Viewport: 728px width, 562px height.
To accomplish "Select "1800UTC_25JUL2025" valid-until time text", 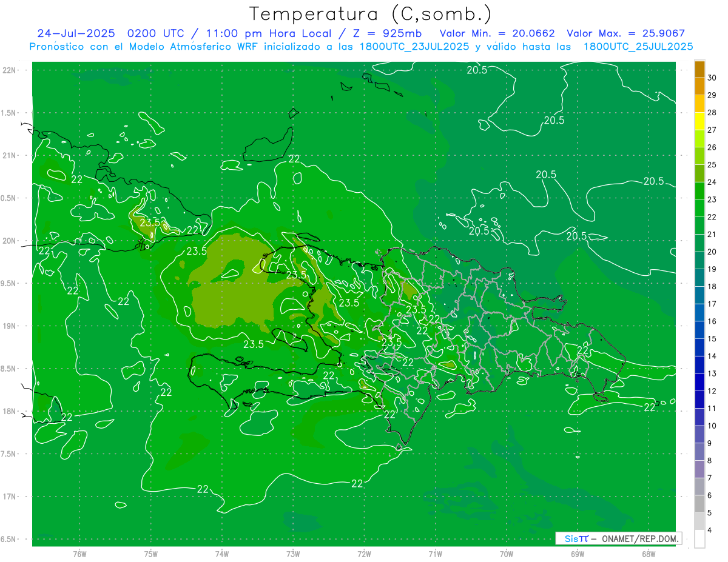I will pos(638,46).
